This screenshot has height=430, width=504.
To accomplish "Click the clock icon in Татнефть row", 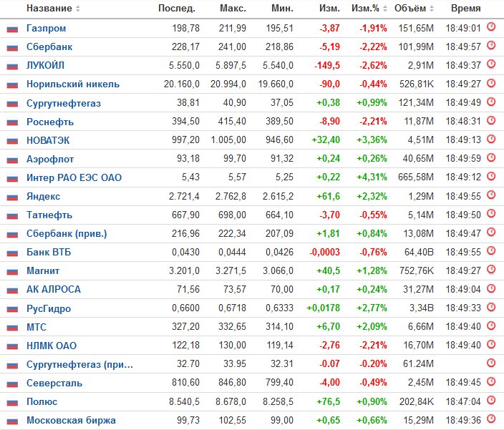I will pyautogui.click(x=491, y=213).
